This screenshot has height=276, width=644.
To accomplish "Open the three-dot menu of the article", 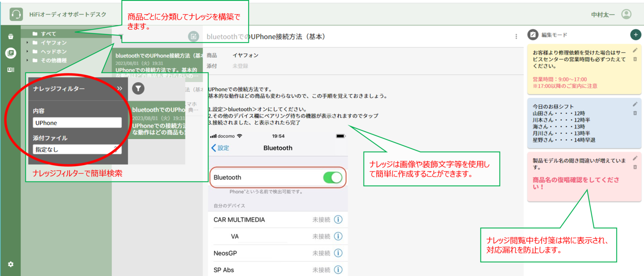I will [x=516, y=37].
